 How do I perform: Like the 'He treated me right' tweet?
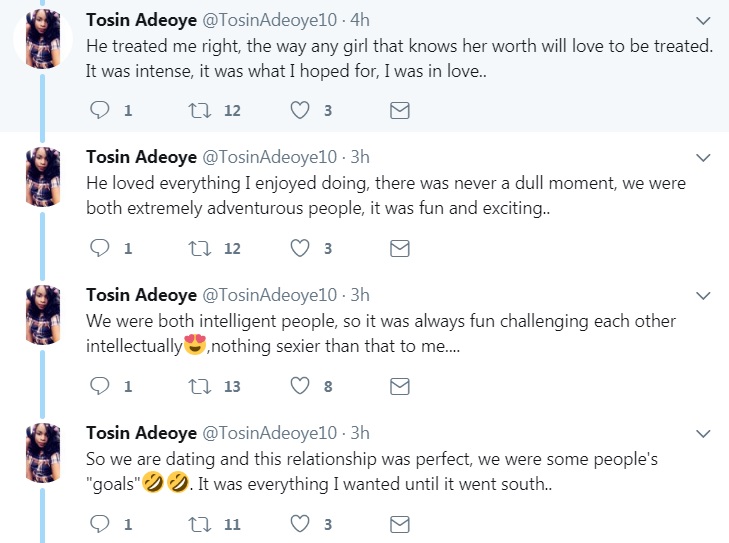[x=300, y=111]
